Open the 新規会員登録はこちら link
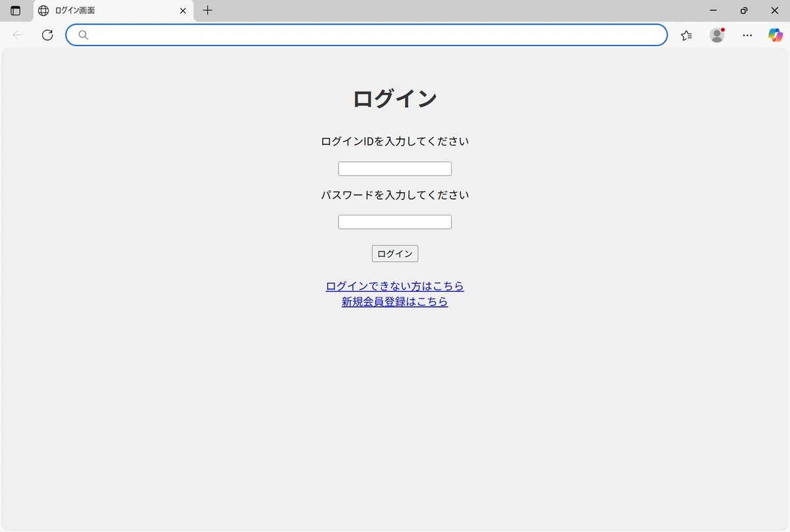The width and height of the screenshot is (790, 532). pyautogui.click(x=395, y=302)
